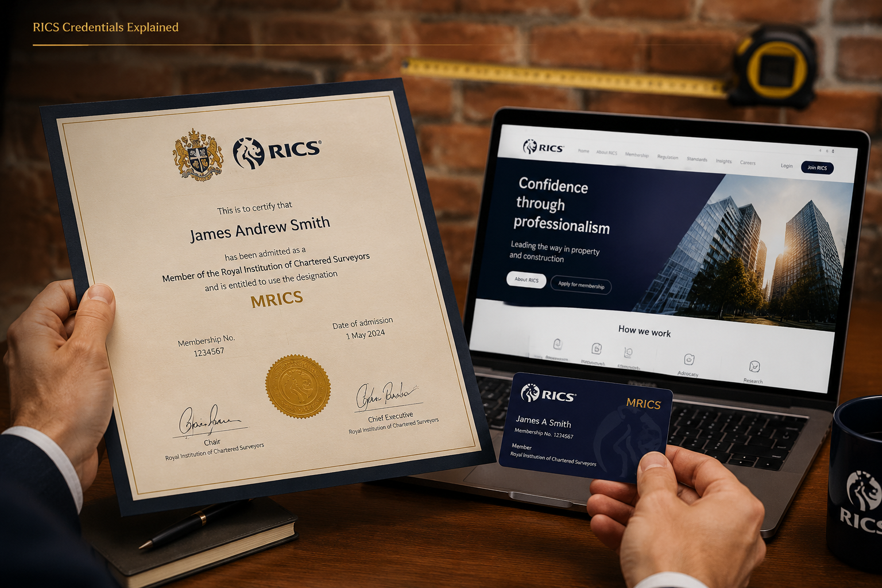Select the Advocacy icon under How we work

[689, 359]
